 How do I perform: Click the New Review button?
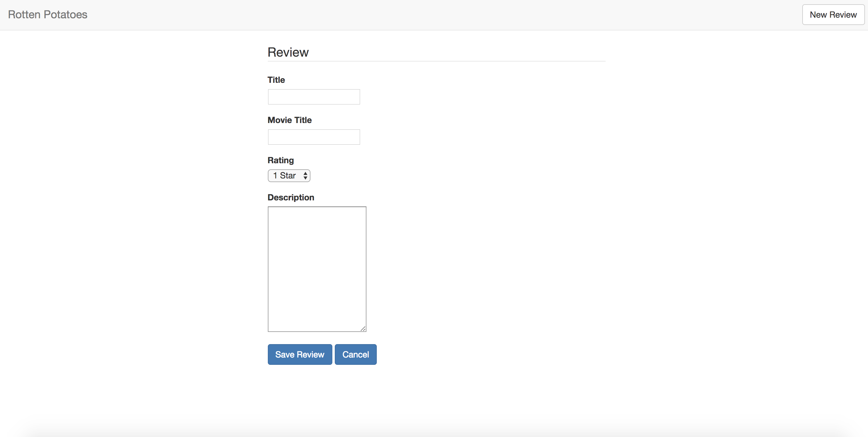(833, 15)
